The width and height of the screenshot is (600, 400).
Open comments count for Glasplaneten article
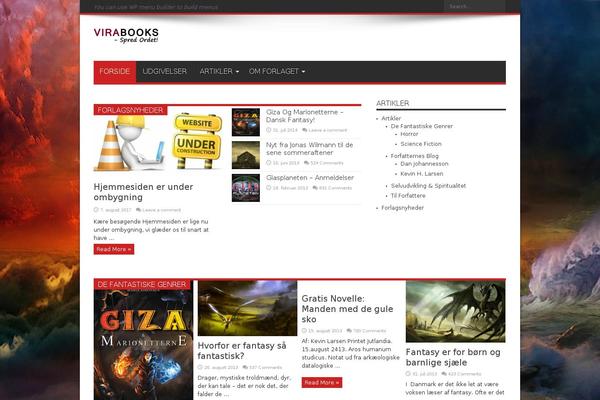pyautogui.click(x=332, y=188)
